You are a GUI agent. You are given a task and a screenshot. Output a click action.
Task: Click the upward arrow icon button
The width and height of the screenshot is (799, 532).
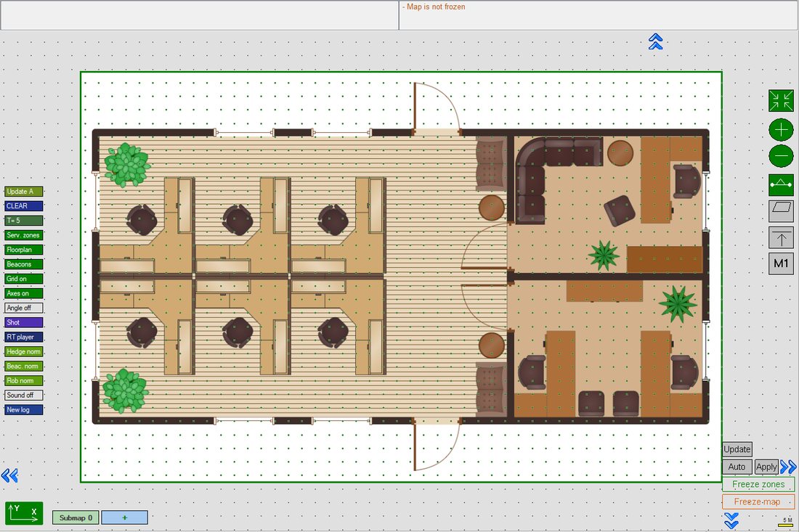tap(781, 237)
